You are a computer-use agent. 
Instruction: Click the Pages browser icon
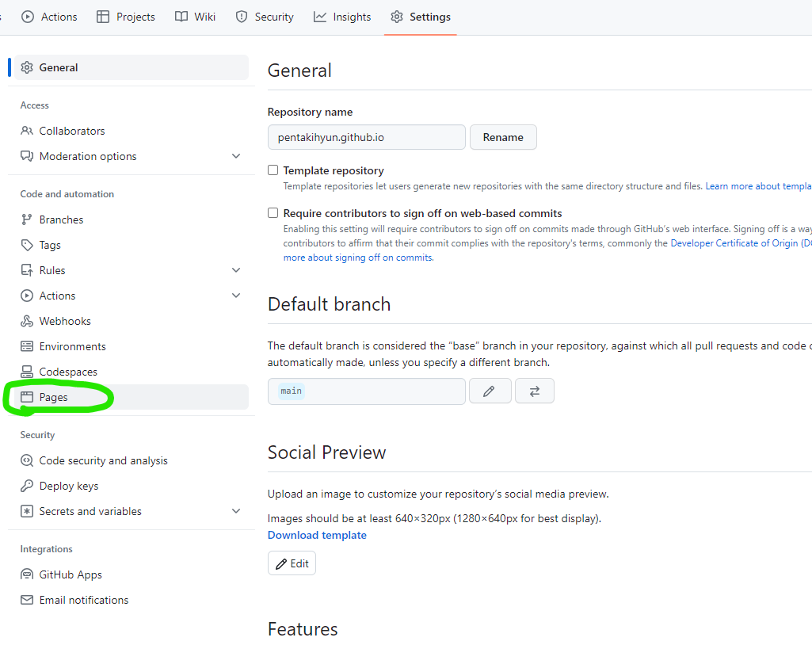point(27,397)
